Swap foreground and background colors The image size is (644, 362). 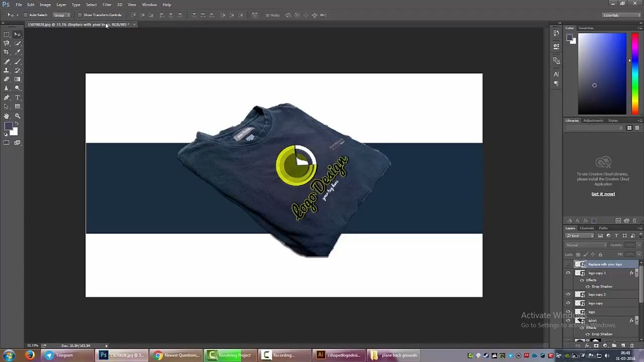(x=17, y=123)
